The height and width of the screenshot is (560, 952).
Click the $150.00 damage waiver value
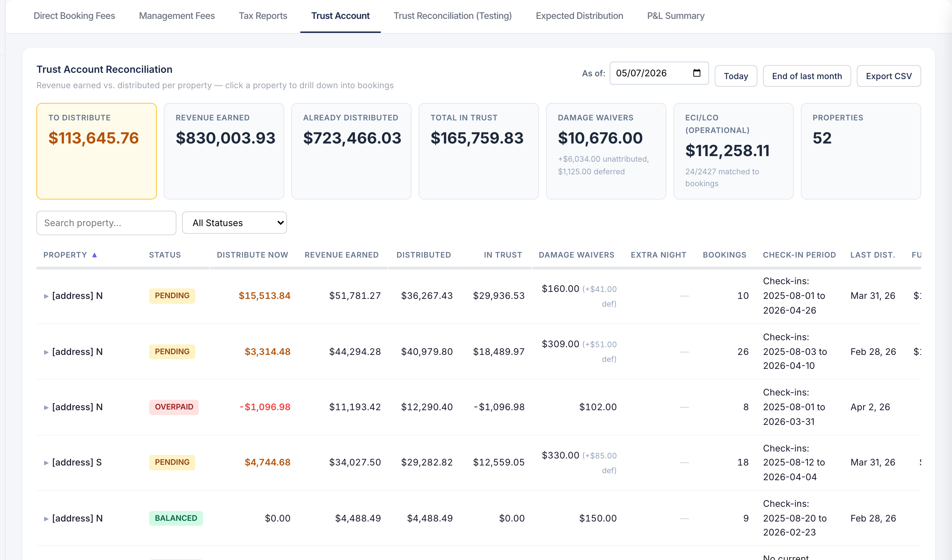click(598, 518)
